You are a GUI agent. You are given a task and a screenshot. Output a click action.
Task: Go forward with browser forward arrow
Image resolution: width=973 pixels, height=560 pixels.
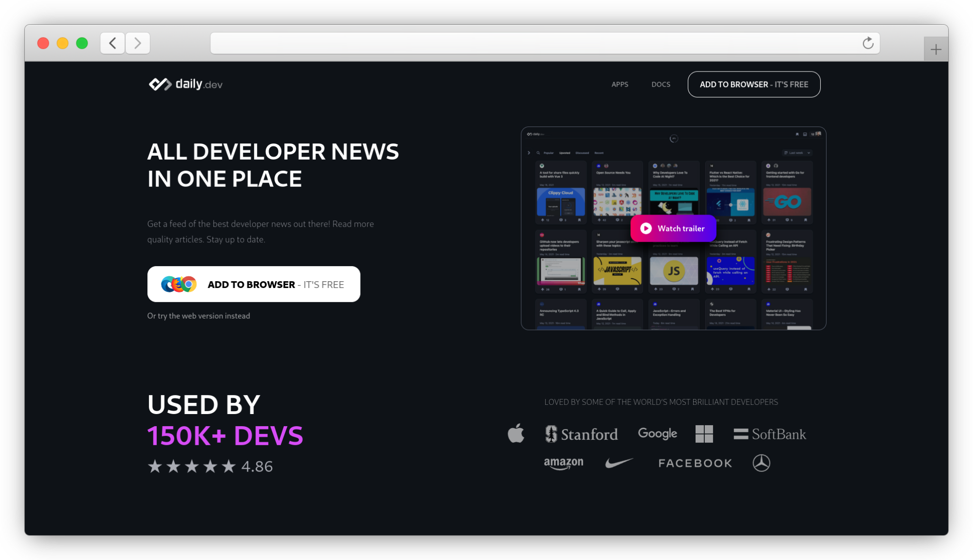point(138,43)
